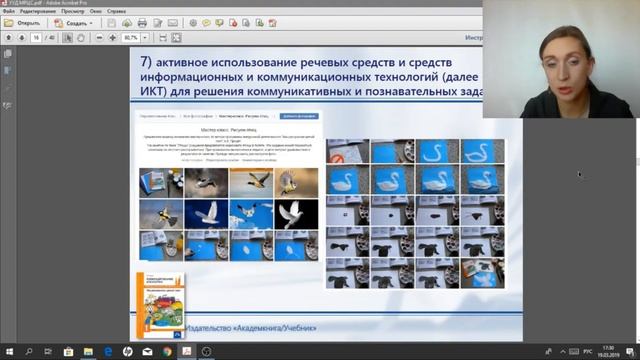The height and width of the screenshot is (360, 640).
Task: Open the attachments side panel icon
Action: (x=8, y=88)
